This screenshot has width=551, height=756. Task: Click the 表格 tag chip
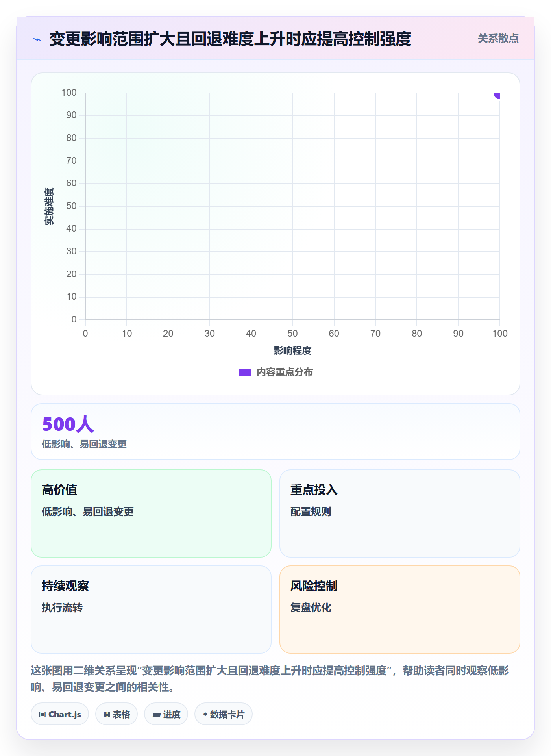point(116,714)
